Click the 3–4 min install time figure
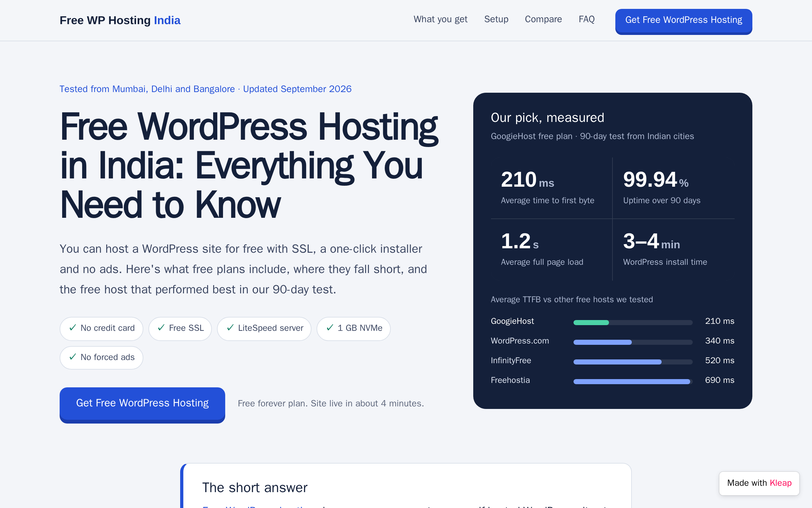Image resolution: width=812 pixels, height=508 pixels. click(652, 241)
